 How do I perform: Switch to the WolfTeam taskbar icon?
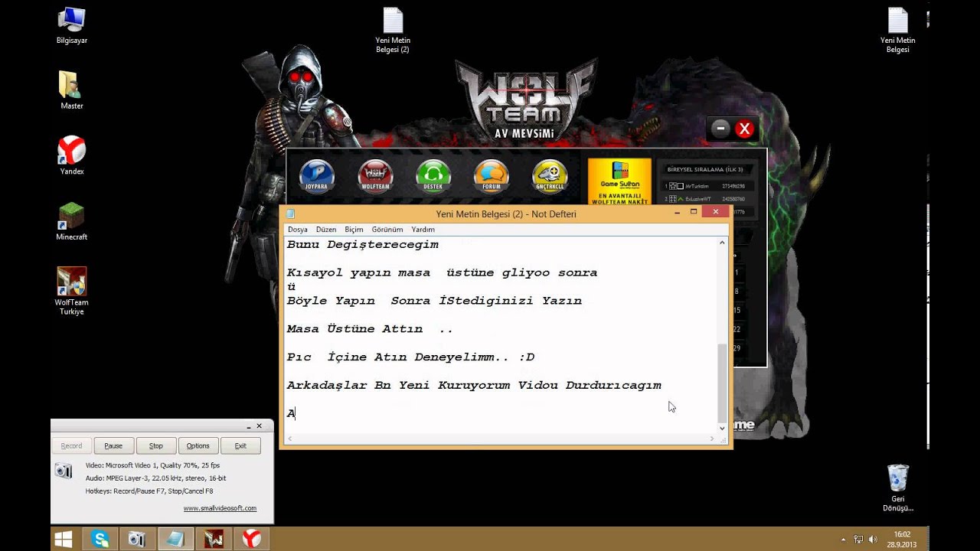(x=213, y=539)
